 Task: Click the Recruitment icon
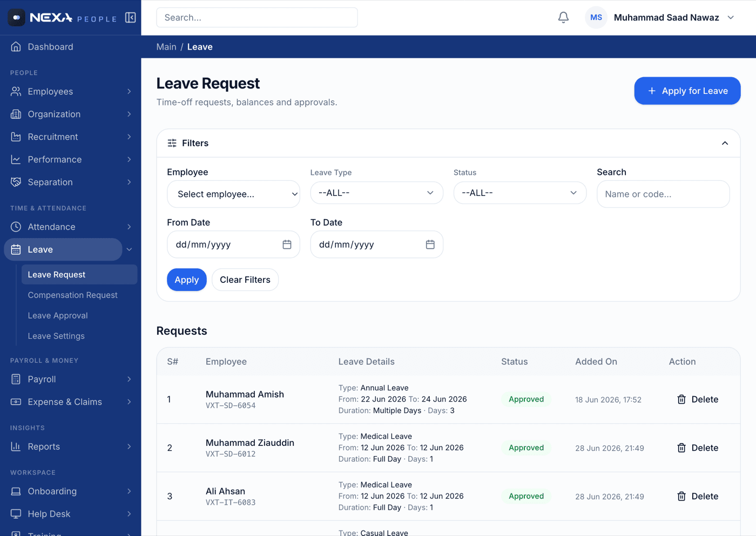pos(16,137)
